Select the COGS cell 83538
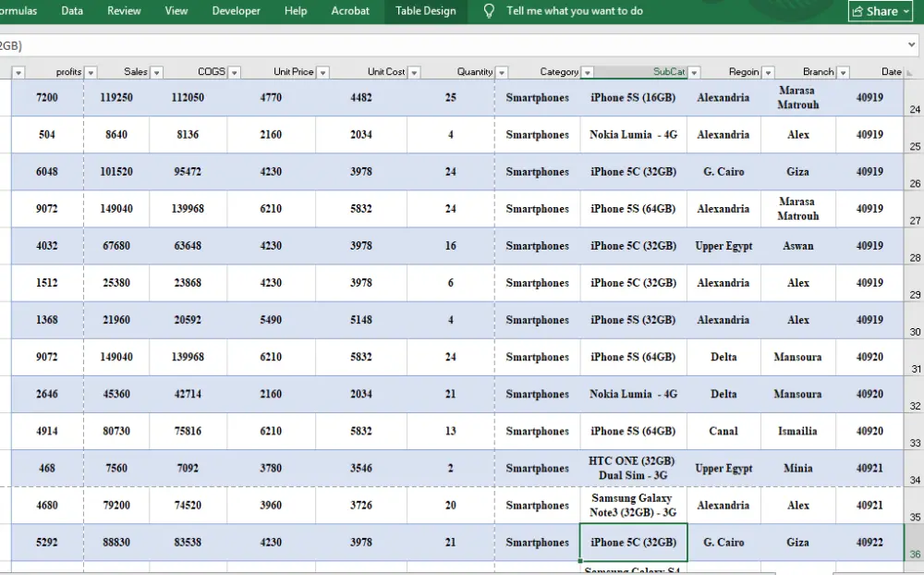 [188, 543]
